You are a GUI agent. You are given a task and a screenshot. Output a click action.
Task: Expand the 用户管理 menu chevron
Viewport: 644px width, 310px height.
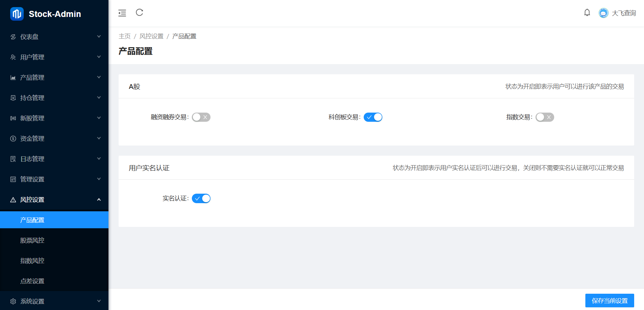[x=99, y=57]
